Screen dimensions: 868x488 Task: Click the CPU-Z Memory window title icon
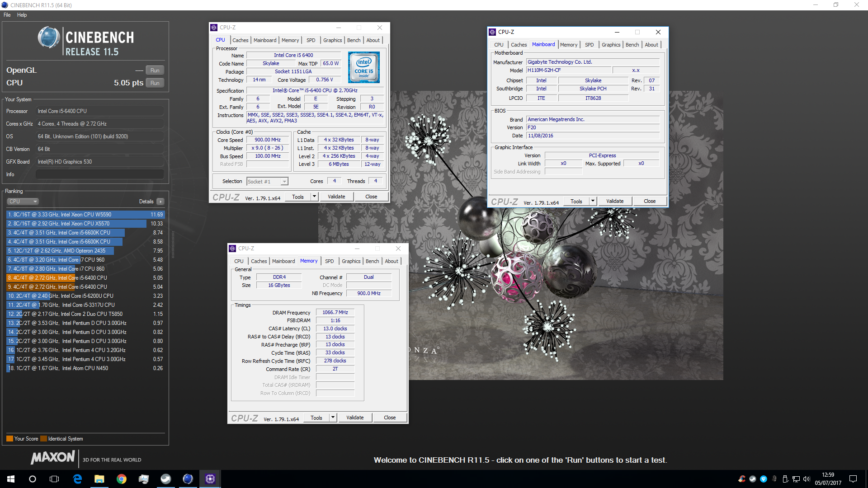click(232, 249)
